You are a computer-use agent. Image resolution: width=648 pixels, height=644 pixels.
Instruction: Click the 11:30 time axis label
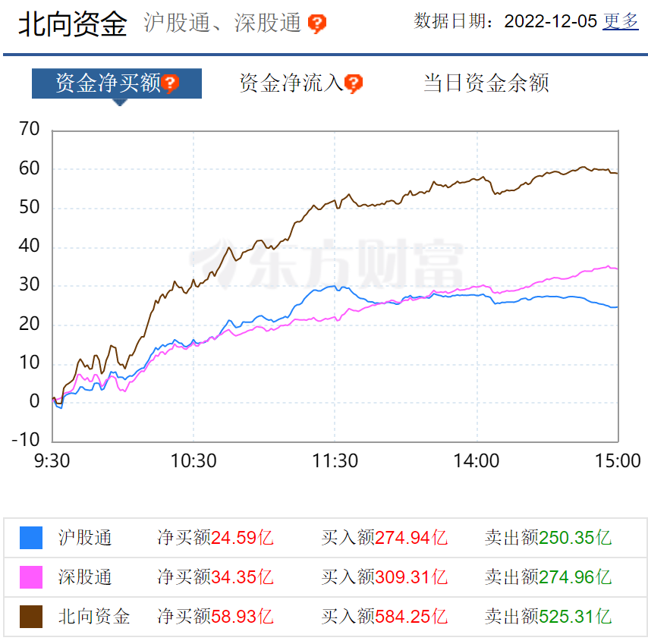point(335,460)
